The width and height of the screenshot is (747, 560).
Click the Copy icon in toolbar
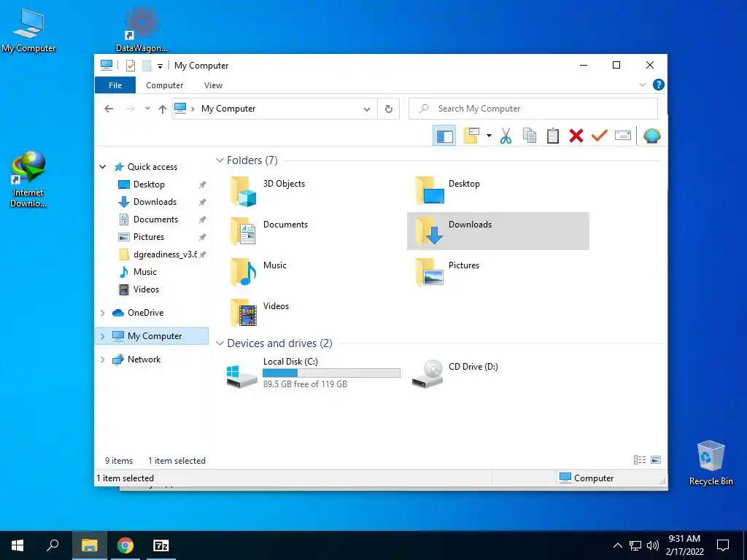point(530,136)
